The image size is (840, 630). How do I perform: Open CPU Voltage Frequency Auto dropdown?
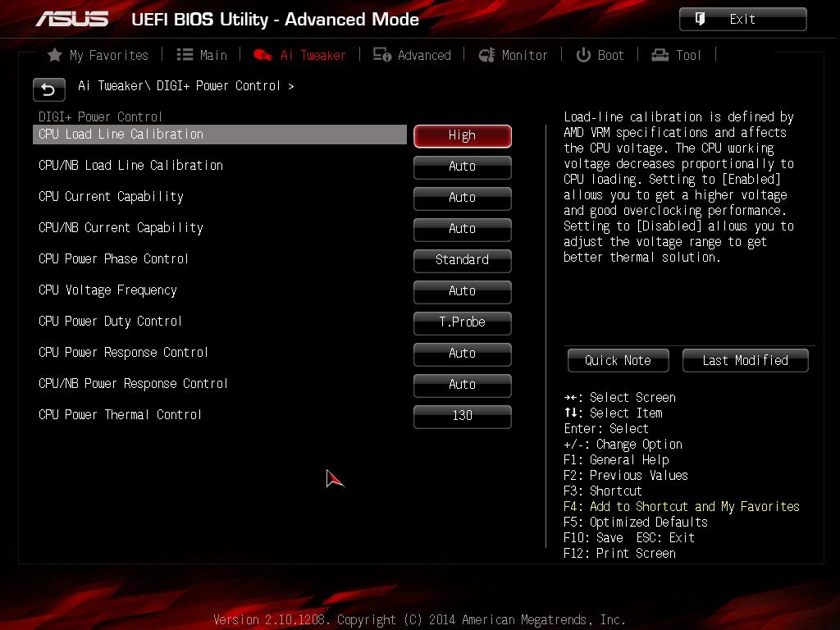click(463, 291)
